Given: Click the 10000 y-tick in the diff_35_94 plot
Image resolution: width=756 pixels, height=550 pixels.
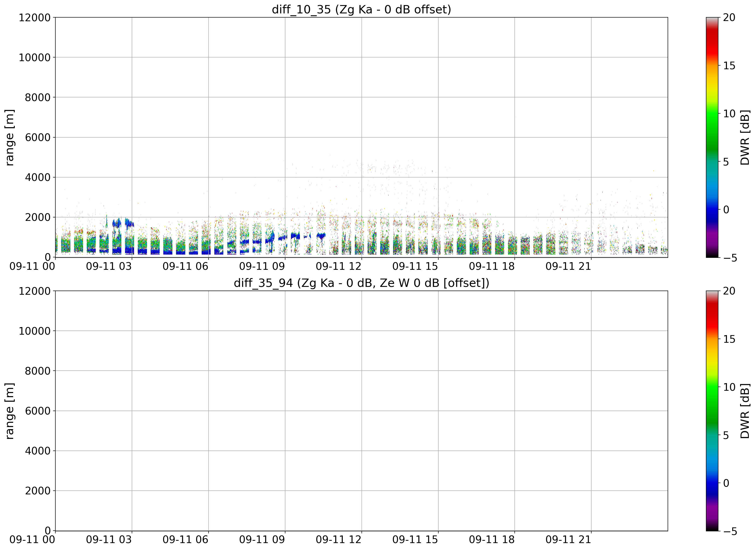Looking at the screenshot, I should [35, 331].
